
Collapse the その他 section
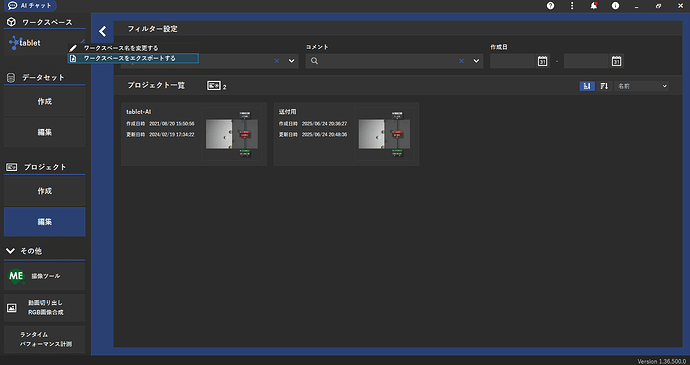pos(10,251)
